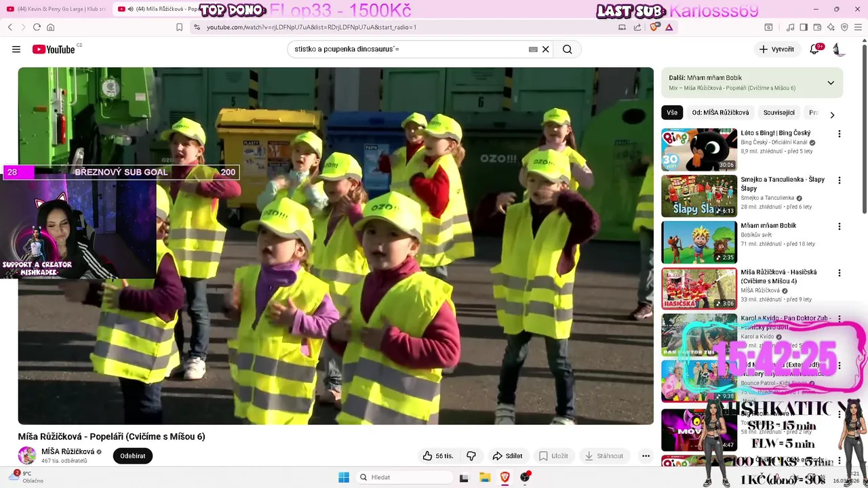Save video with the Uložit button
This screenshot has height=488, width=868.
pos(553,456)
